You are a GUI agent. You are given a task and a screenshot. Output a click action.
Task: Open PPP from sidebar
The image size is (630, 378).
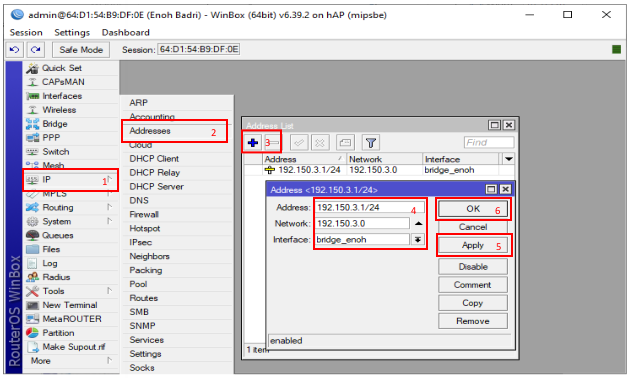[71, 138]
